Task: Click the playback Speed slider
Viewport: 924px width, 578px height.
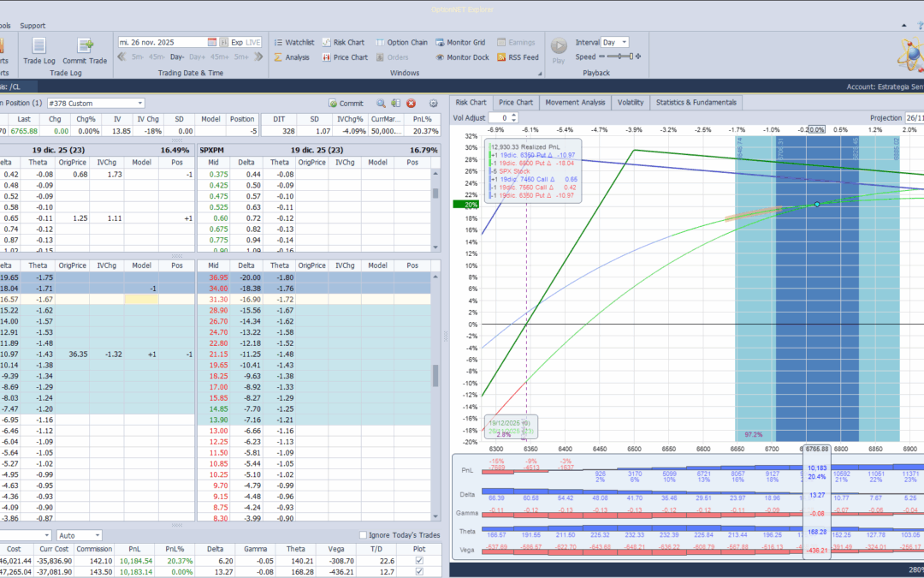Action: [x=620, y=57]
